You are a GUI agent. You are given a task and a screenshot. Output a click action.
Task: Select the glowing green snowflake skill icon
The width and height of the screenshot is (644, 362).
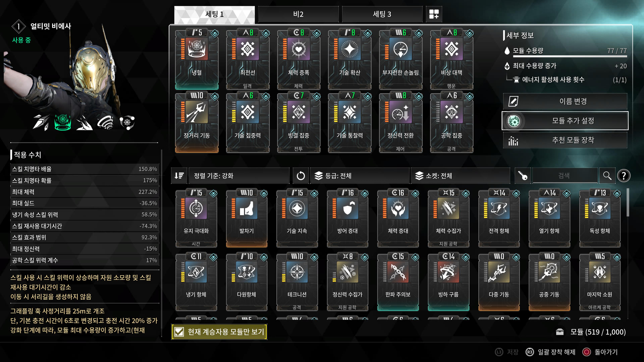[63, 122]
